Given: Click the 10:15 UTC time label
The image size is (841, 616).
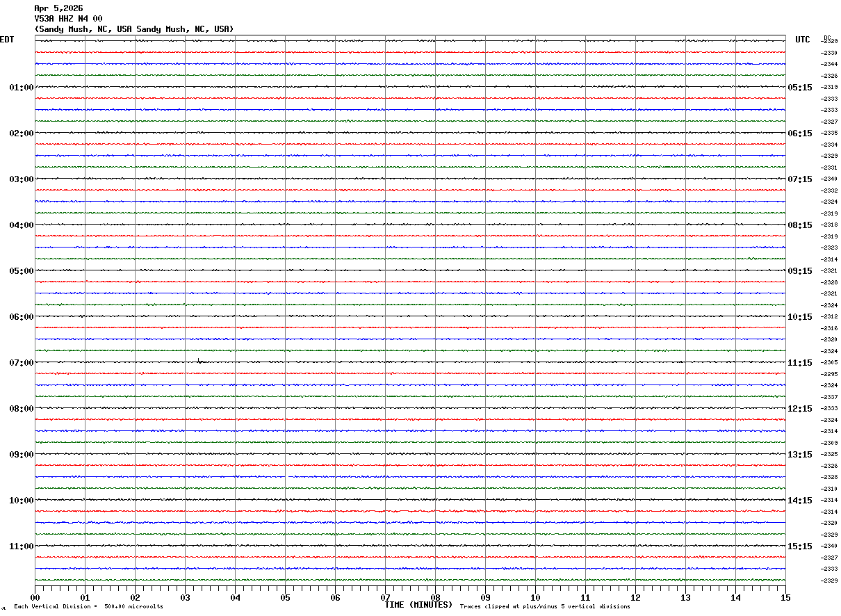Looking at the screenshot, I should [x=800, y=317].
